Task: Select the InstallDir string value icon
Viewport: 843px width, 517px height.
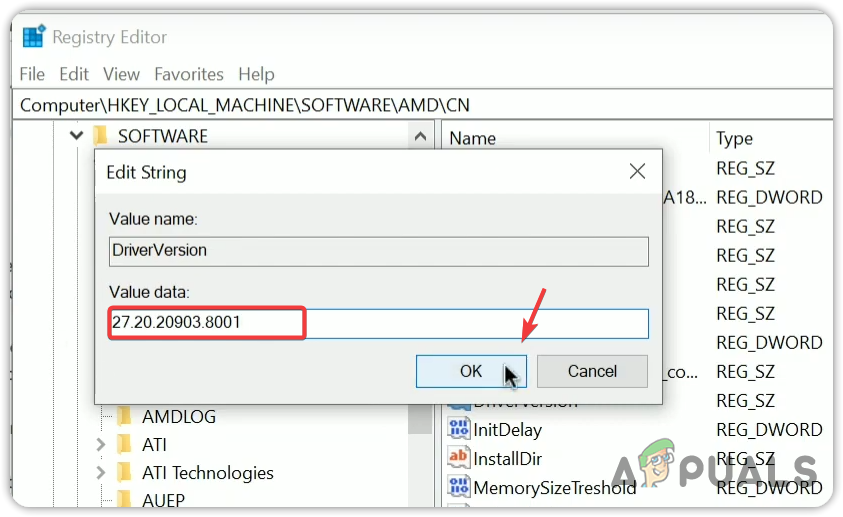Action: point(458,458)
